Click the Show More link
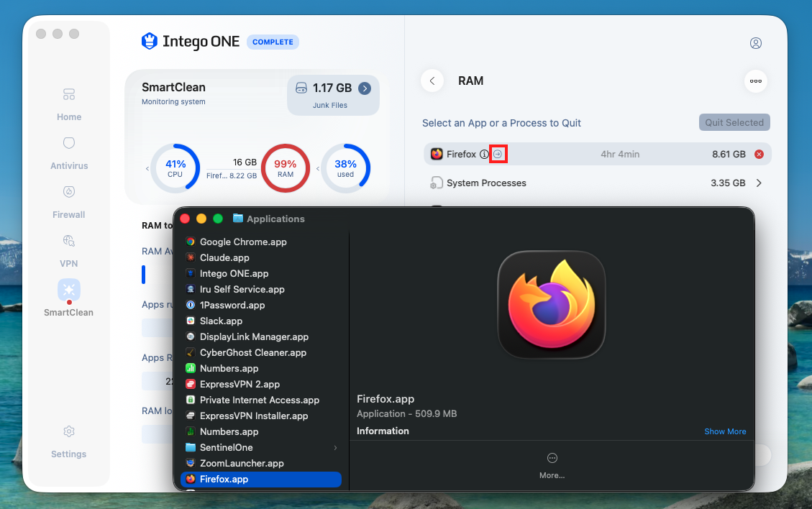This screenshot has height=509, width=812. 725,431
